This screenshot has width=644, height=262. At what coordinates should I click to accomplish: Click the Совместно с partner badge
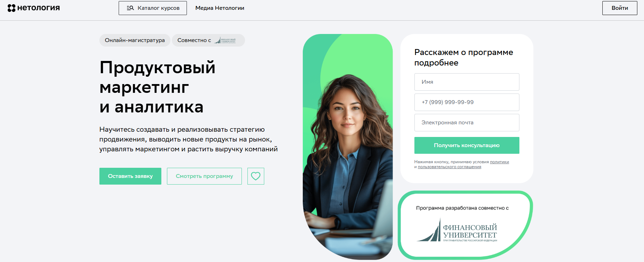coord(208,40)
